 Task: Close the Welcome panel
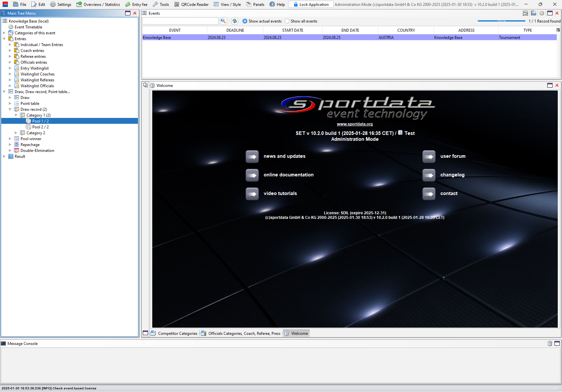[x=557, y=85]
